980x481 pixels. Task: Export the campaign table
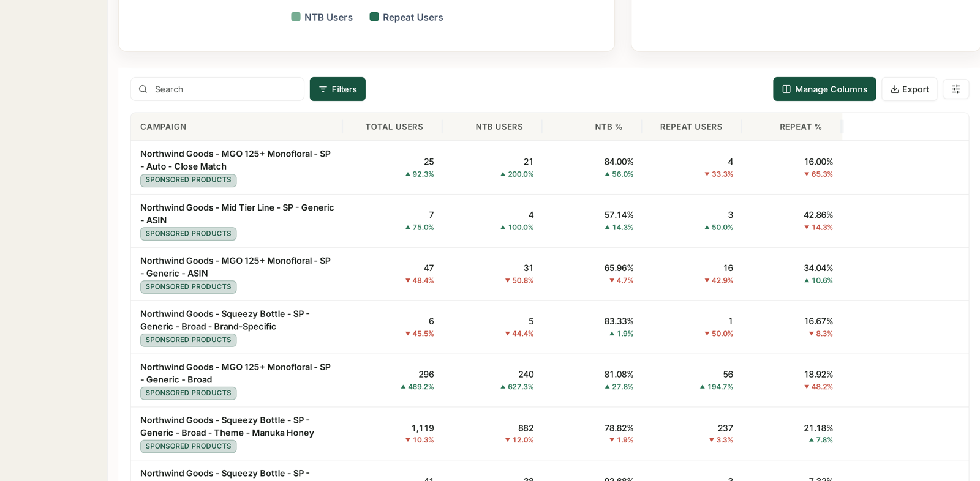point(909,89)
